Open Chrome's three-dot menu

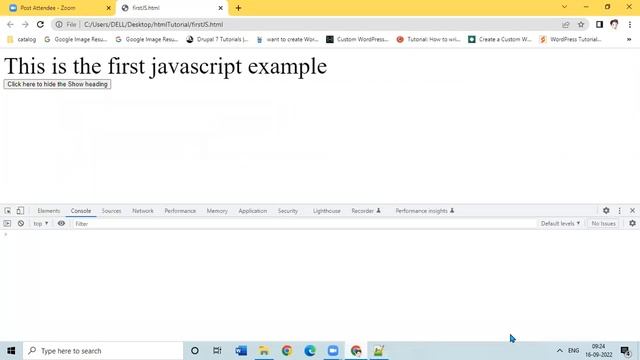point(630,24)
